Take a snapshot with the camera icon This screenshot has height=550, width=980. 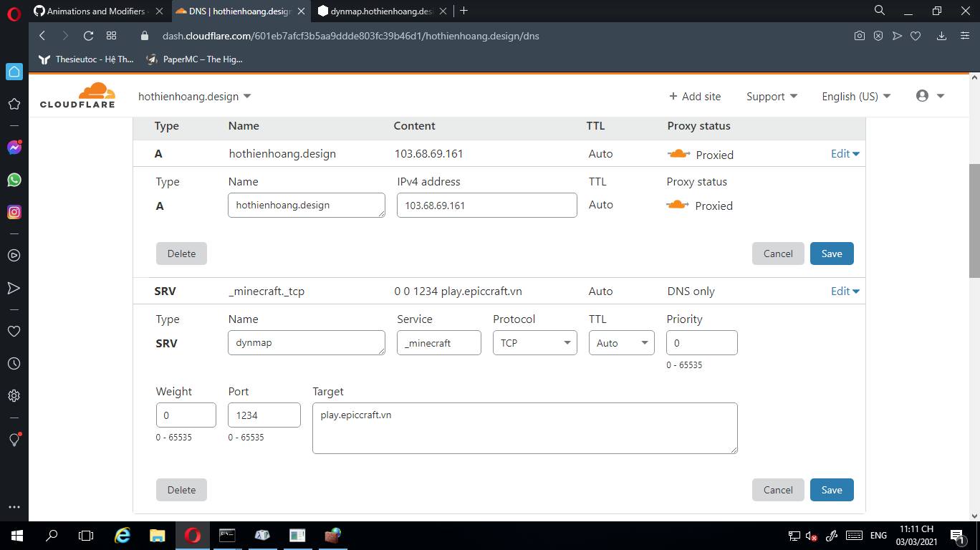pyautogui.click(x=859, y=36)
